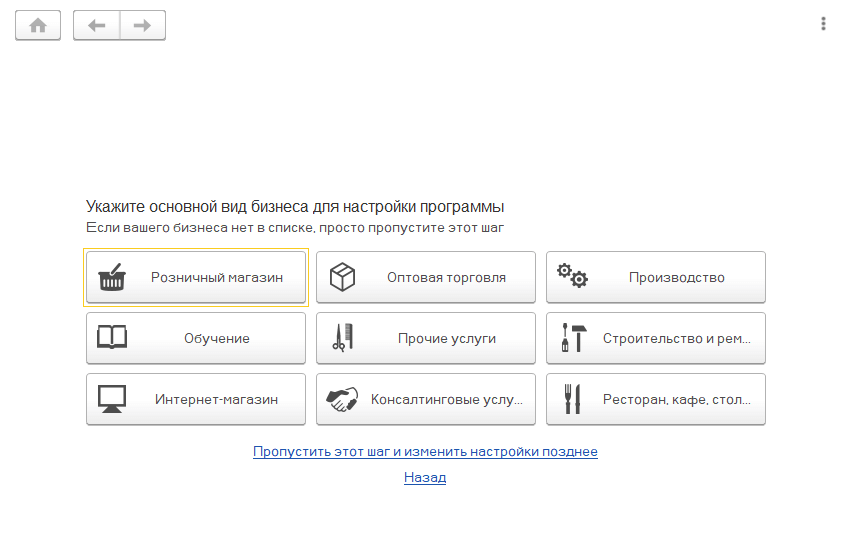The height and width of the screenshot is (556, 855).
Task: Click the shopping basket icon
Action: coord(112,277)
